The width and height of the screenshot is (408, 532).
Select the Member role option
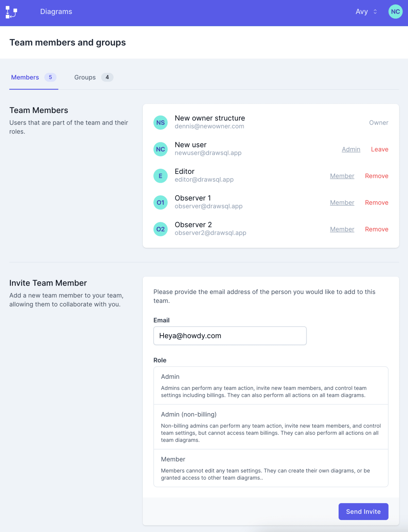point(271,468)
